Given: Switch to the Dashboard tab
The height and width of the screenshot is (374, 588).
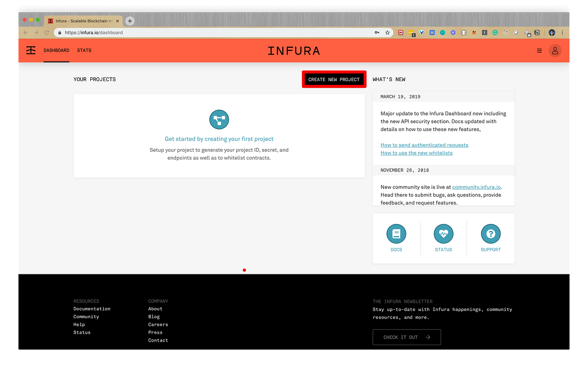Looking at the screenshot, I should click(x=56, y=50).
